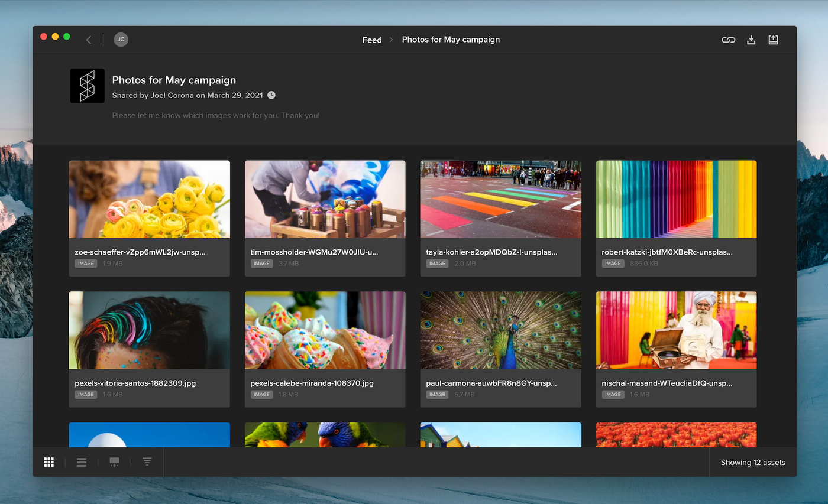
Task: Switch to grid view
Action: click(x=49, y=462)
